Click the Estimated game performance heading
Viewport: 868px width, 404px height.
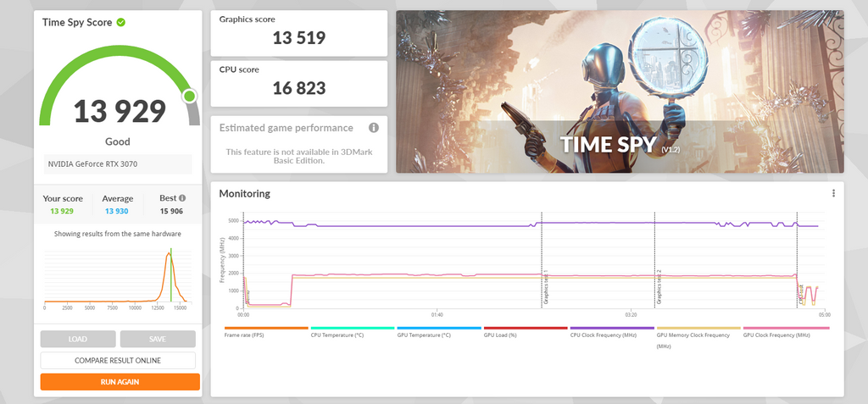287,128
